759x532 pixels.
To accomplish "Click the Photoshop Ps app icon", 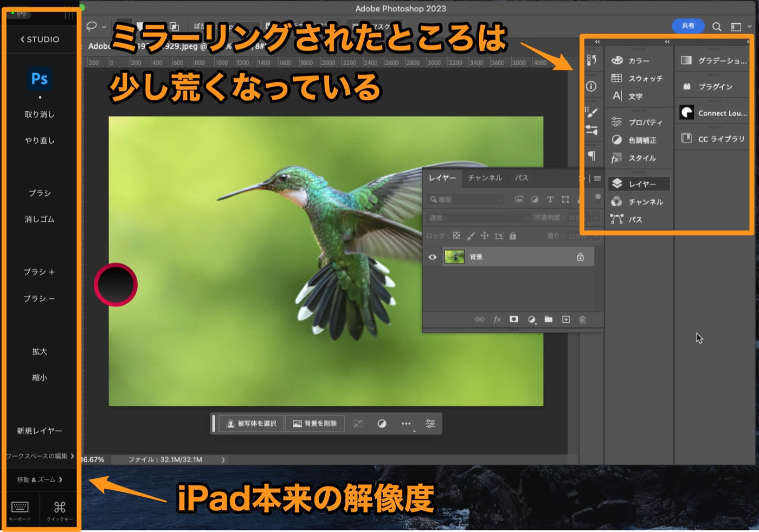I will click(40, 79).
